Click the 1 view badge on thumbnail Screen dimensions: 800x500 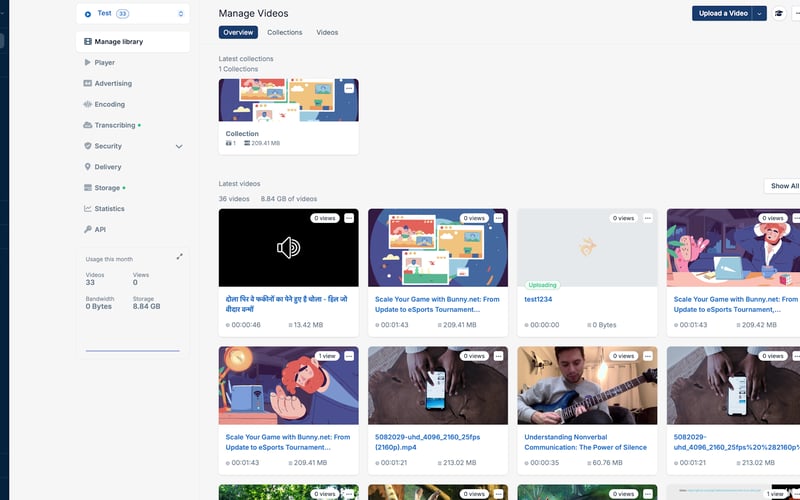pos(327,356)
